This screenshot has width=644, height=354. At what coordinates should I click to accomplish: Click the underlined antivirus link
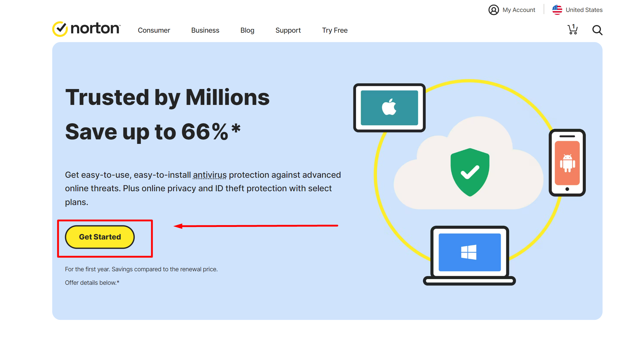tap(210, 175)
